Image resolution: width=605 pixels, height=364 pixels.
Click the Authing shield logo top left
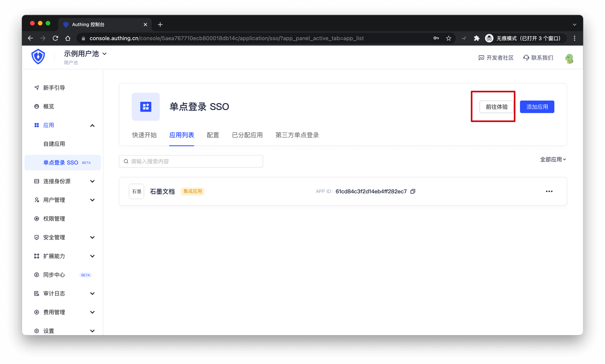[x=38, y=56]
